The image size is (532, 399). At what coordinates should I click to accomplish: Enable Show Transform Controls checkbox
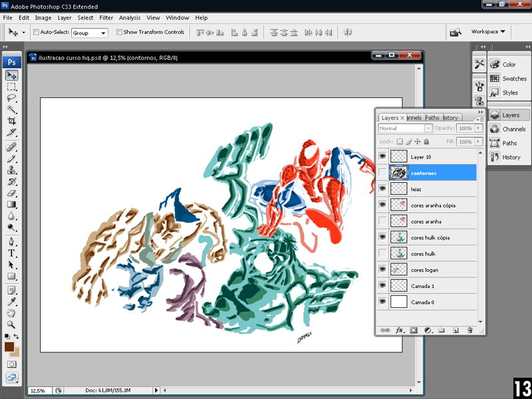coord(120,32)
